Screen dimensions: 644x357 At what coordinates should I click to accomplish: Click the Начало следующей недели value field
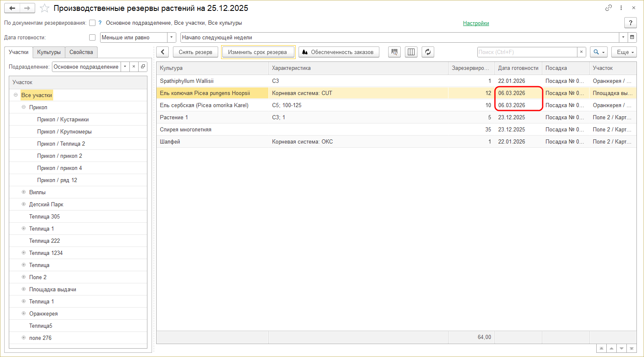[399, 37]
